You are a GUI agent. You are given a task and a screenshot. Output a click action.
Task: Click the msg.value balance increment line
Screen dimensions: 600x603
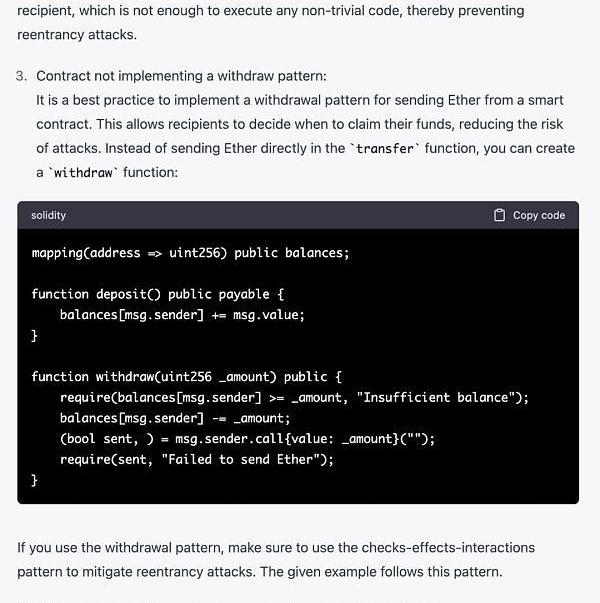pyautogui.click(x=182, y=315)
